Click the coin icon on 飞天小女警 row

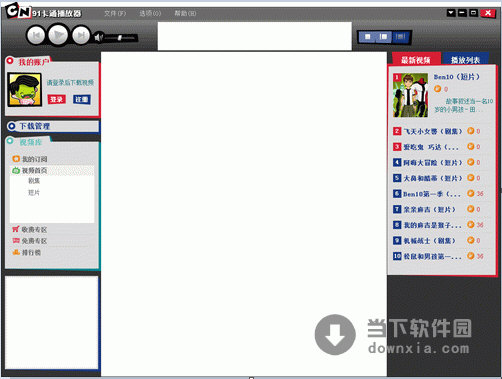pos(470,131)
